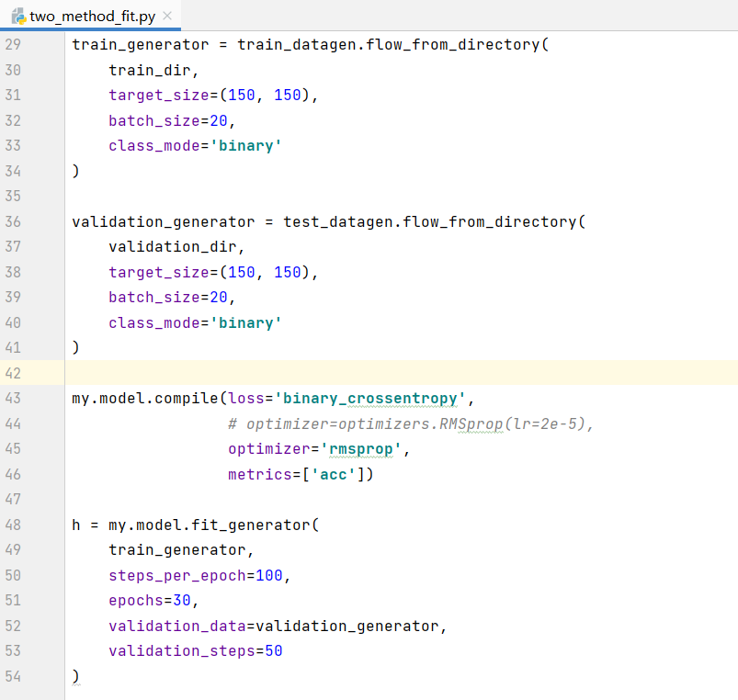Place cursor in highlighted empty line 42

[402, 373]
